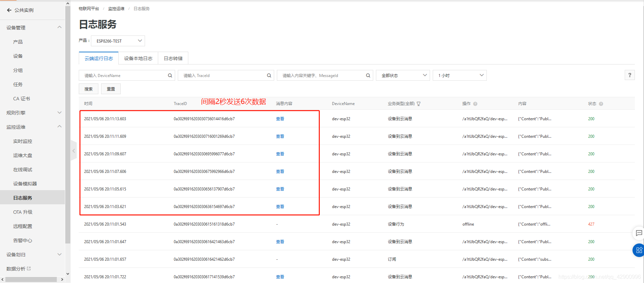Switch to the 设备本地日志 tab

(138, 58)
